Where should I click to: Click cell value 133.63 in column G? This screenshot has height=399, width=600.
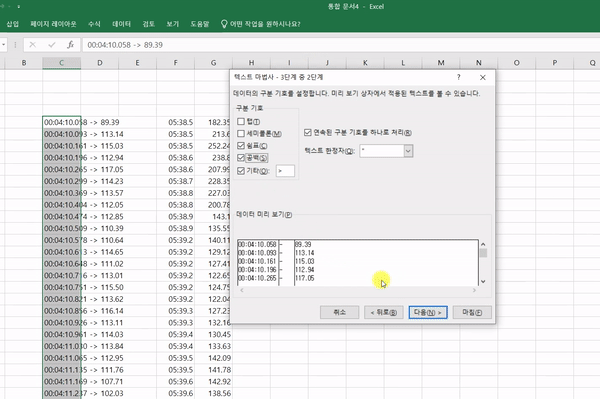coord(214,346)
